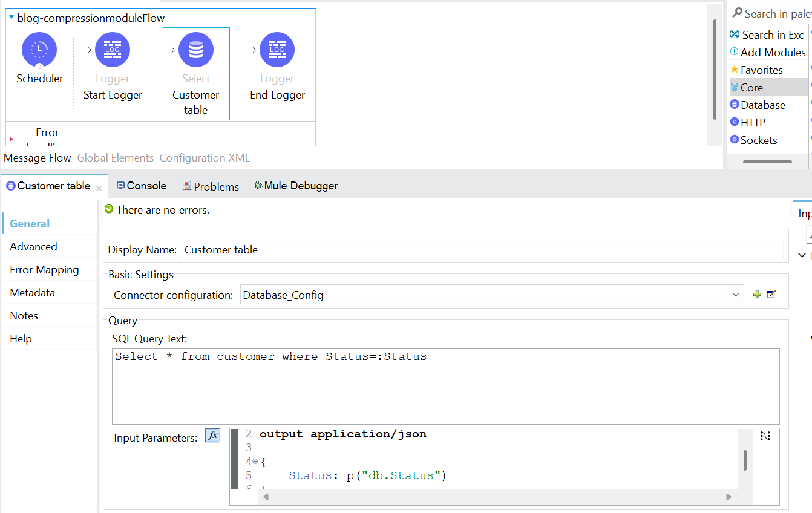Click the expression editor vertical scrollbar

745,460
